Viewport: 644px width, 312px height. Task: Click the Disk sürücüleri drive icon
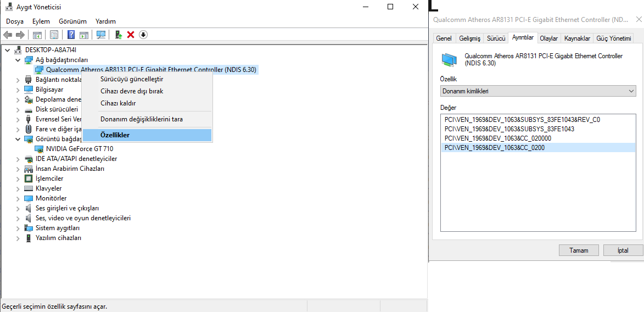(x=29, y=109)
